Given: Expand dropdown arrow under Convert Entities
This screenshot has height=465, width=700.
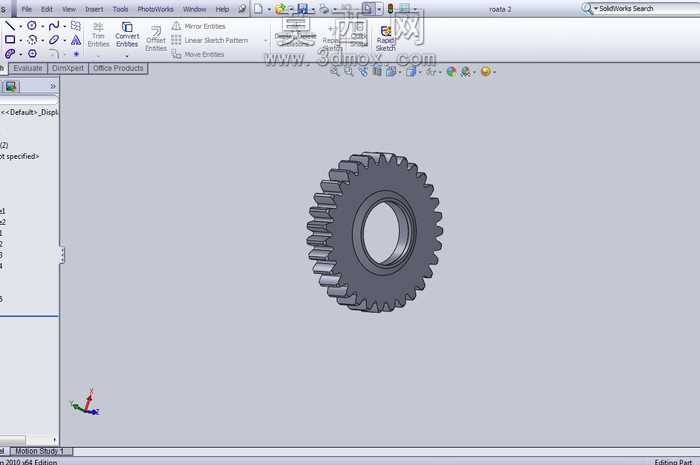Looking at the screenshot, I should (127, 56).
